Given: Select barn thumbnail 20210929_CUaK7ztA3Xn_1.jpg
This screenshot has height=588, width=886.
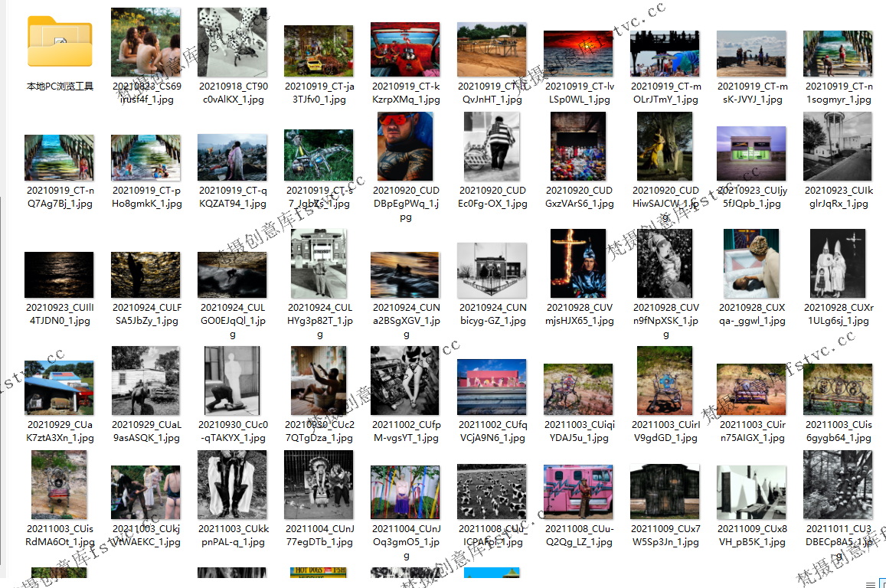Looking at the screenshot, I should (59, 387).
